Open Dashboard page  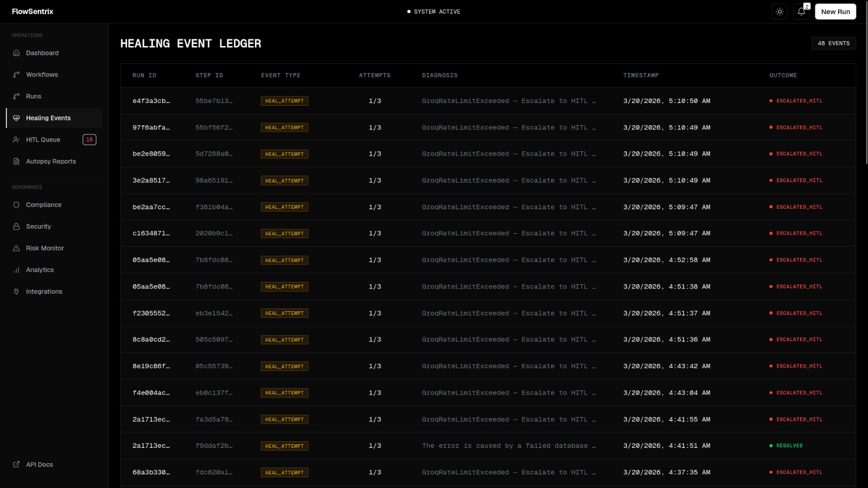tap(54, 53)
